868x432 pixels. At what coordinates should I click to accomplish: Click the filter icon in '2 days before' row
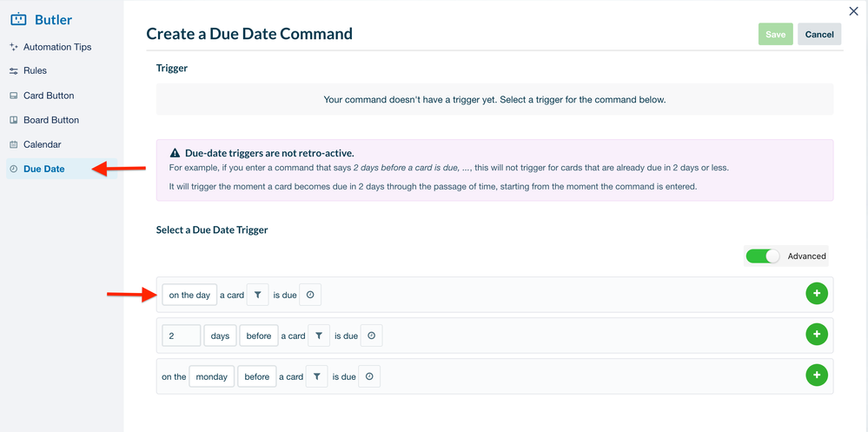pyautogui.click(x=319, y=336)
